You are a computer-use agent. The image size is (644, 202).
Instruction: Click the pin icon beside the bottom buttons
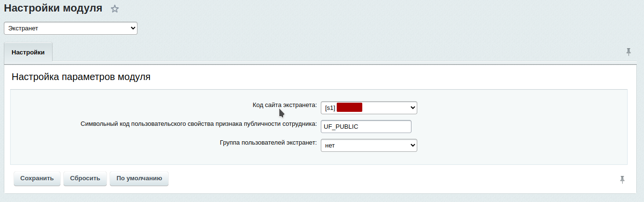[622, 179]
